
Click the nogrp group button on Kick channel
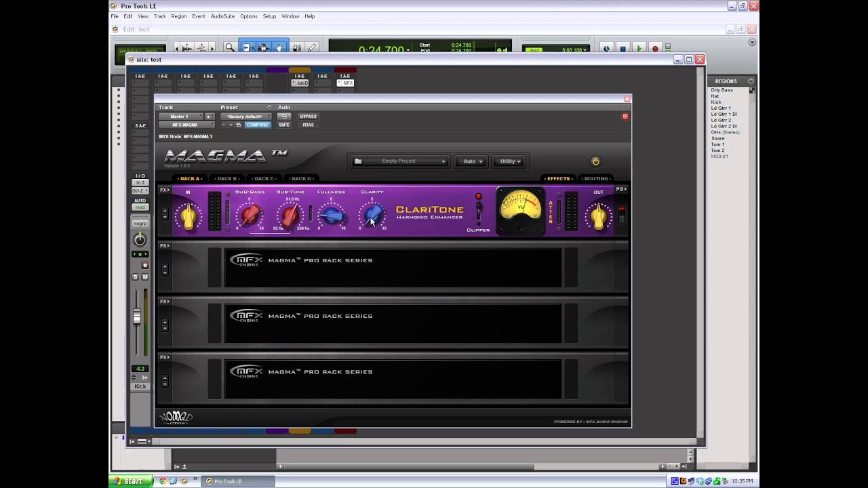tap(140, 223)
